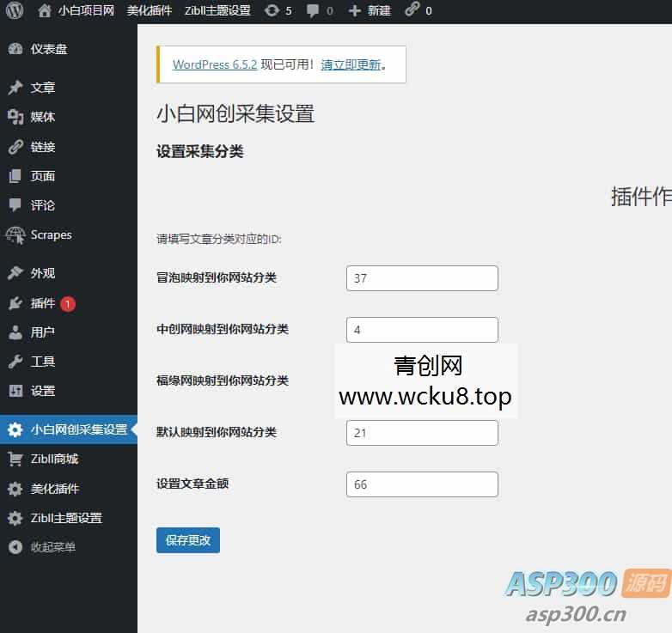Focus the 冒泡映射到你网站分类 input field
The width and height of the screenshot is (672, 633).
pos(422,278)
